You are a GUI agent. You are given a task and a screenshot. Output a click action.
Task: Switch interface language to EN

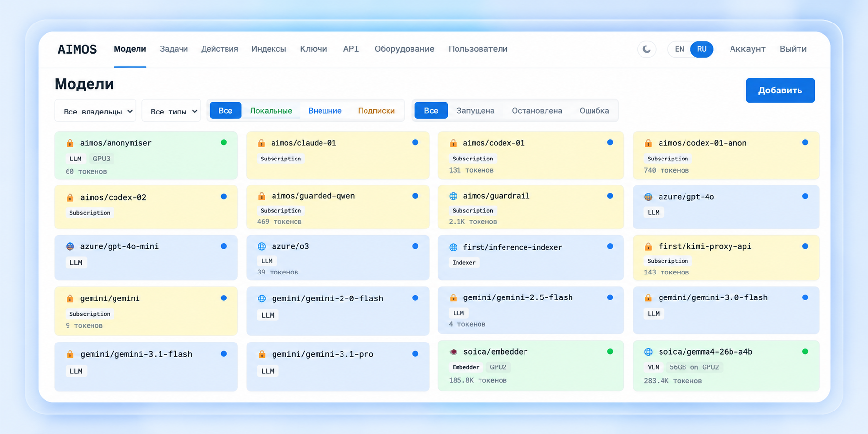pyautogui.click(x=679, y=49)
